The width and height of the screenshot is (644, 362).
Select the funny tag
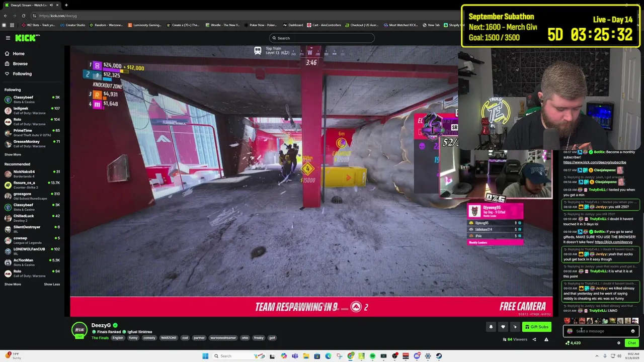pyautogui.click(x=133, y=338)
